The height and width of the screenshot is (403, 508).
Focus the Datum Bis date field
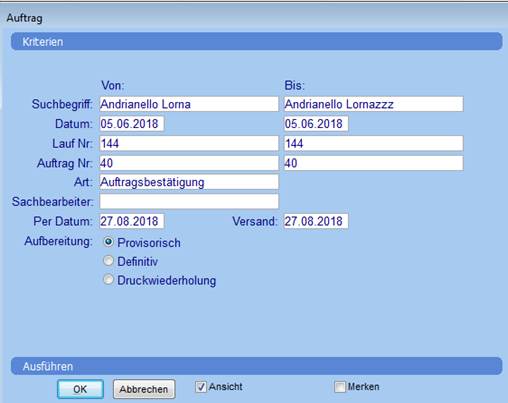316,124
